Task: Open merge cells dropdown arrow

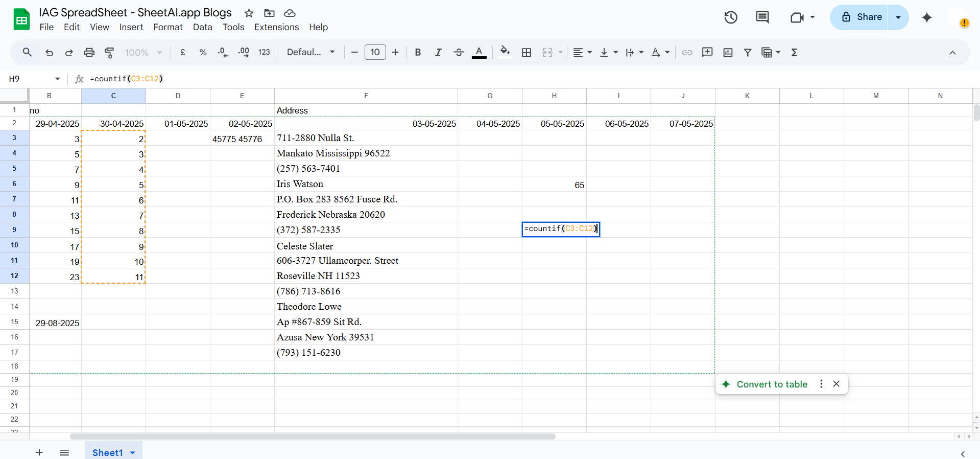Action: coord(560,52)
